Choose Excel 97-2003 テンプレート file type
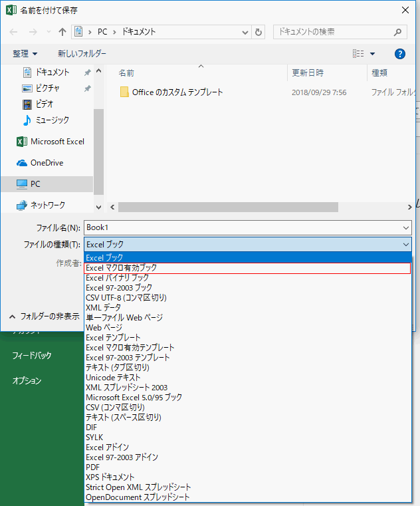 click(x=248, y=358)
